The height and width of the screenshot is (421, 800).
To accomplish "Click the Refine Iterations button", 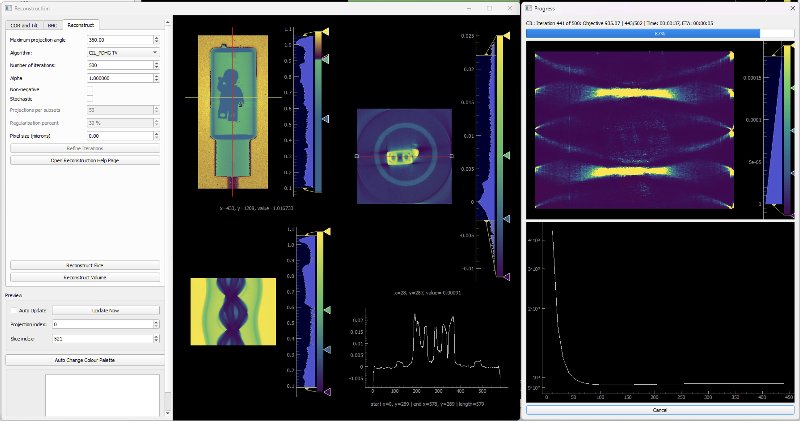I will click(x=85, y=148).
